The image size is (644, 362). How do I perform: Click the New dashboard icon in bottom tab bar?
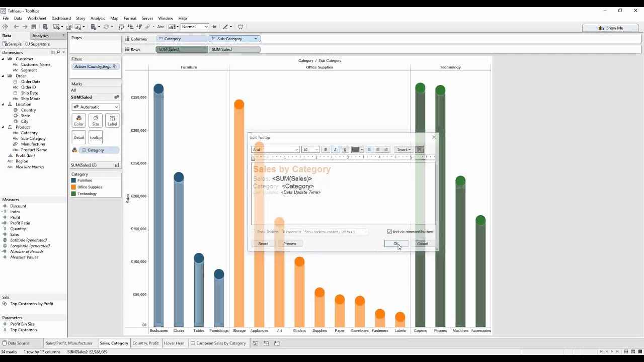(266, 343)
